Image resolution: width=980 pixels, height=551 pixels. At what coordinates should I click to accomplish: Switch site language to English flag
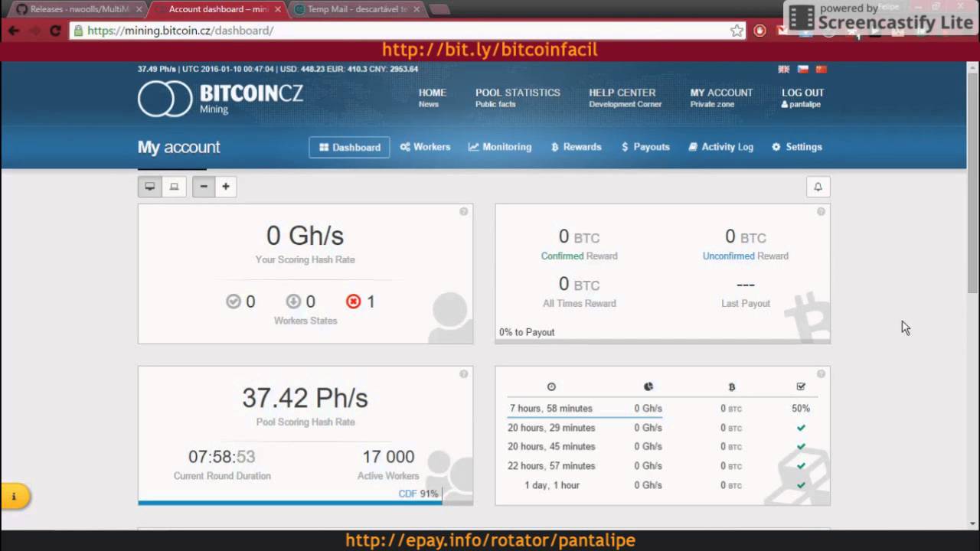(x=783, y=69)
